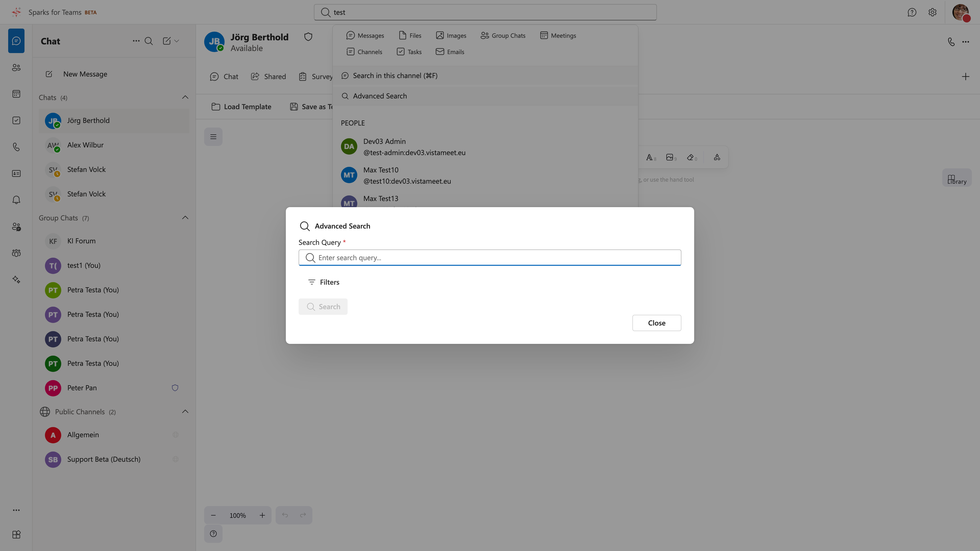980x551 pixels.
Task: Open the Calls phone icon in left rail
Action: 16,147
